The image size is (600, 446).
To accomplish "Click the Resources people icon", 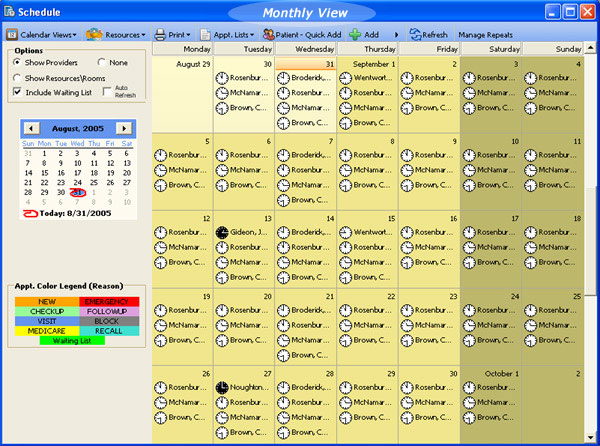I will (95, 35).
